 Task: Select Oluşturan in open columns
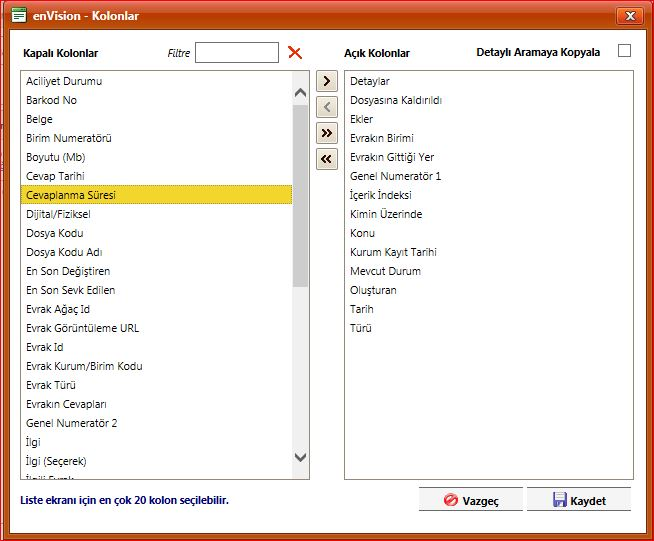click(489, 290)
